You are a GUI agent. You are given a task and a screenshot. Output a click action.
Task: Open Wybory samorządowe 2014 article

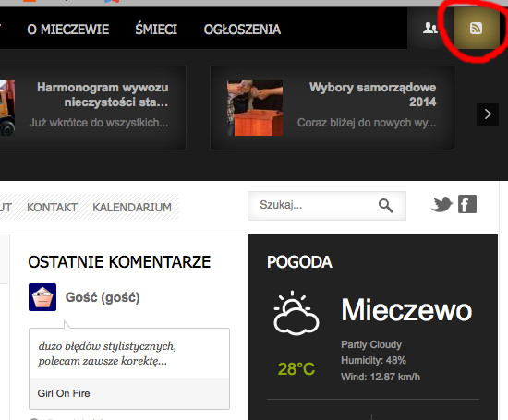tap(372, 94)
